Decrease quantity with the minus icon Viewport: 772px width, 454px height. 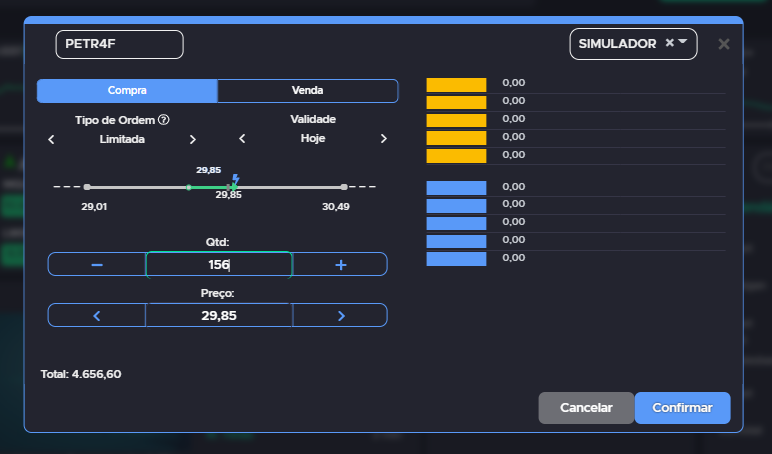(x=97, y=265)
